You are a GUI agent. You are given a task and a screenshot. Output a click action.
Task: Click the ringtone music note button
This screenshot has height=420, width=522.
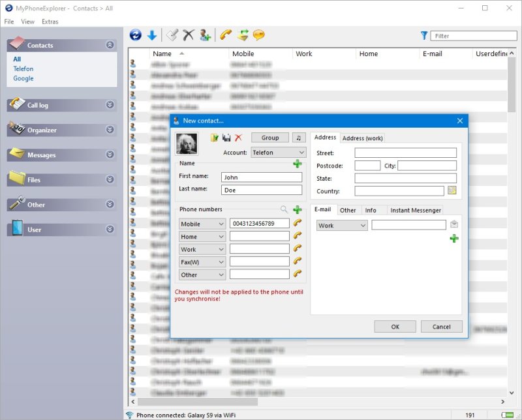pos(299,138)
